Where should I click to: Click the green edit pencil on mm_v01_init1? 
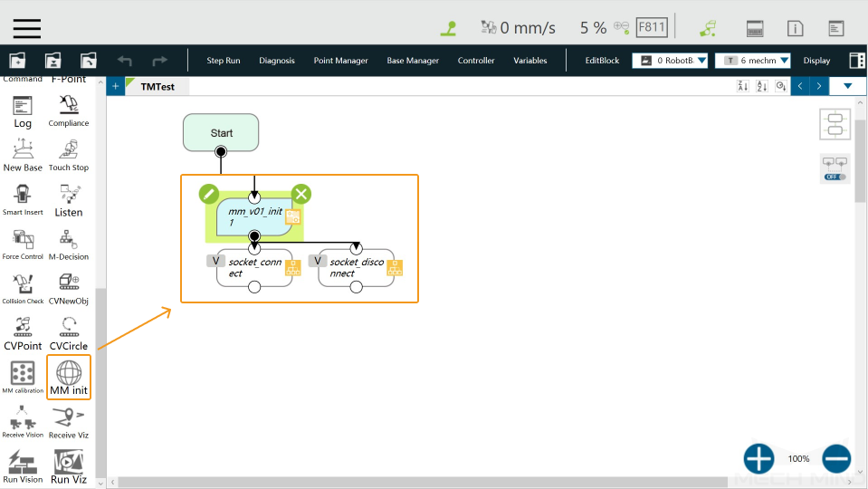(x=209, y=194)
